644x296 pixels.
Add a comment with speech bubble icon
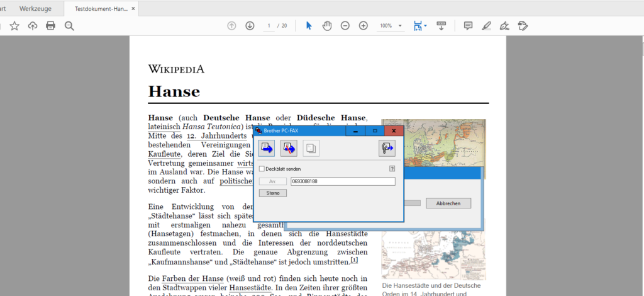(x=468, y=26)
